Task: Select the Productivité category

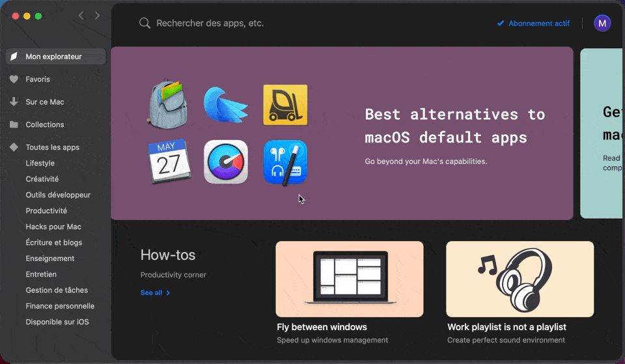Action: click(46, 210)
